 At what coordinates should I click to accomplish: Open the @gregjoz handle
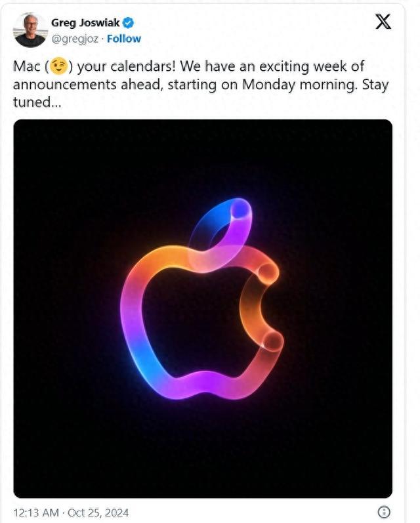(75, 39)
